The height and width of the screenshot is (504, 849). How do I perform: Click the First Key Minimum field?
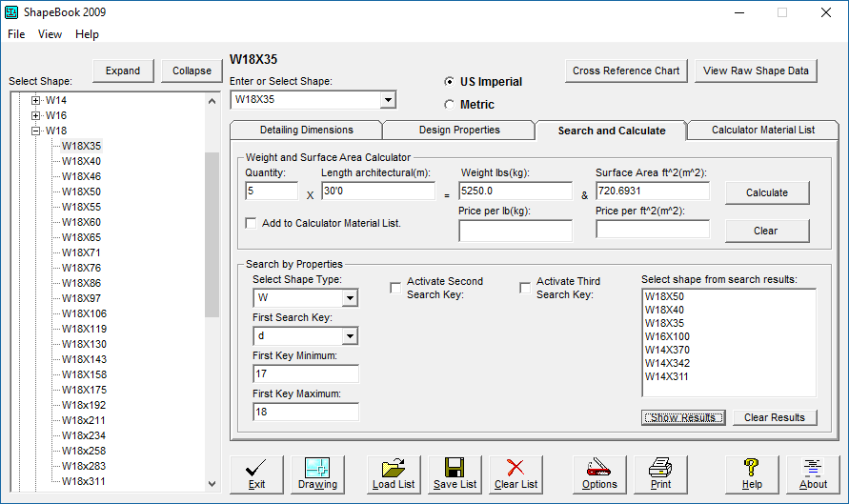pyautogui.click(x=306, y=374)
